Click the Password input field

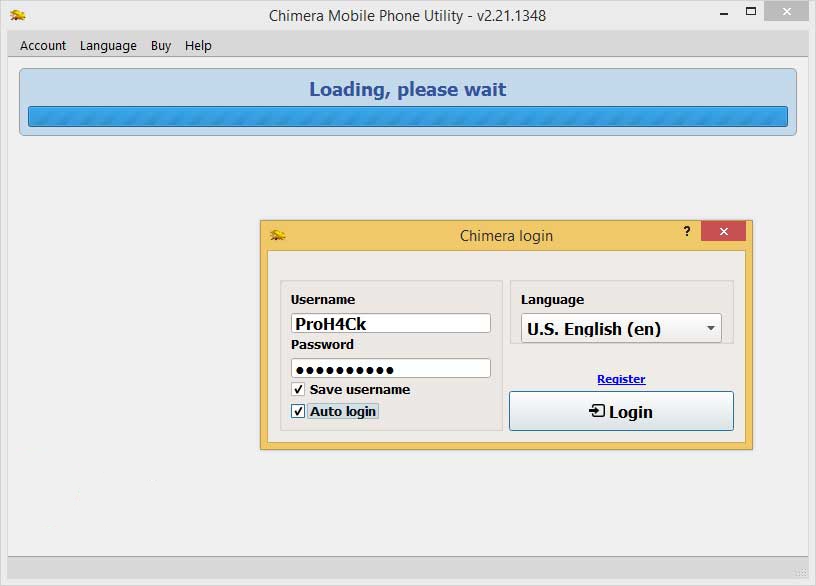390,368
